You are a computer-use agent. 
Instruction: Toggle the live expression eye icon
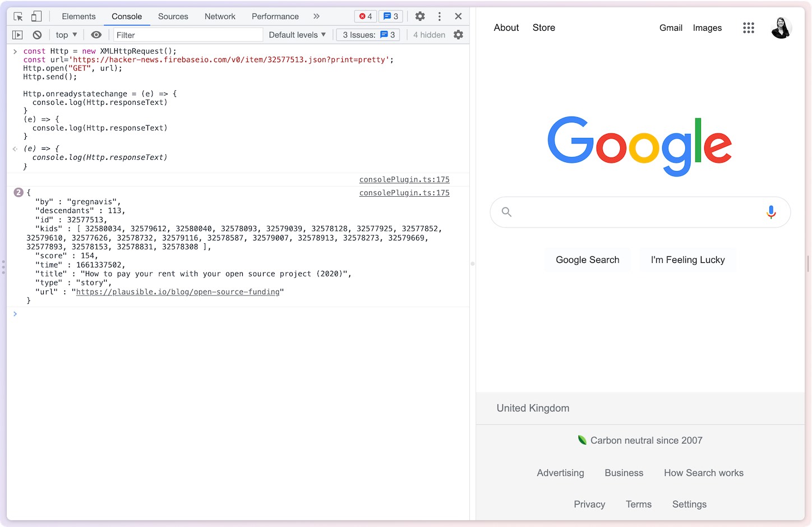(96, 35)
